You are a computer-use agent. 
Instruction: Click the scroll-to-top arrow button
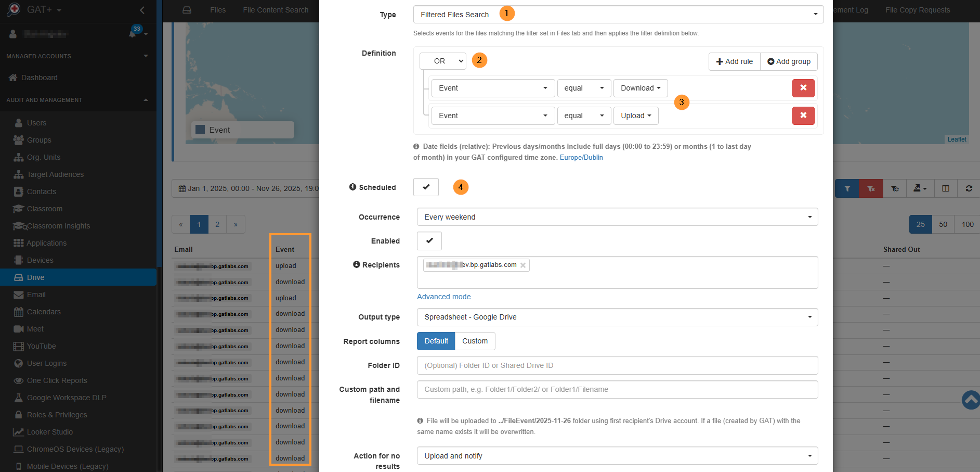click(970, 400)
